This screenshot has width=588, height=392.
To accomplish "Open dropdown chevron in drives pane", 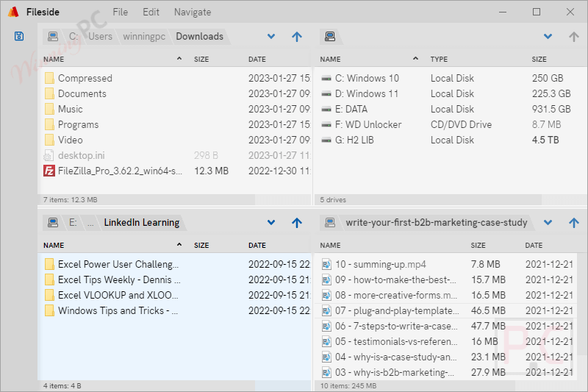I will click(548, 36).
